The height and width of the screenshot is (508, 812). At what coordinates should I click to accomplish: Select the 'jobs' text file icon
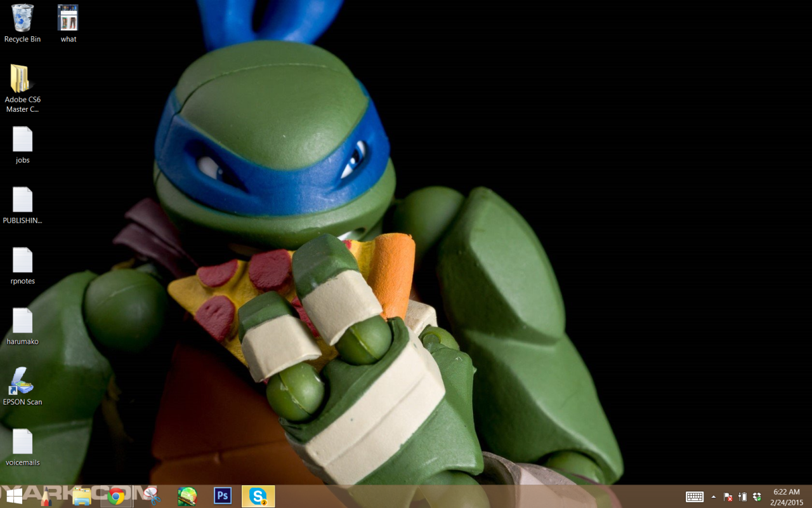pos(22,145)
